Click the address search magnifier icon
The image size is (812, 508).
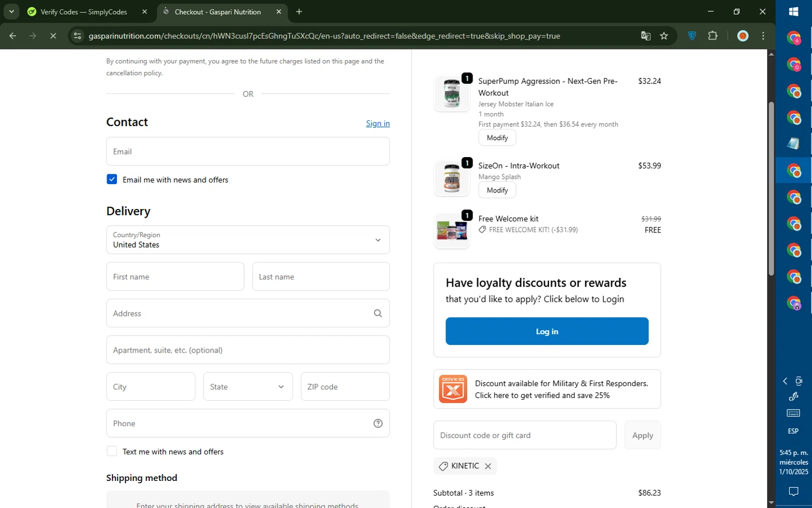pos(378,313)
